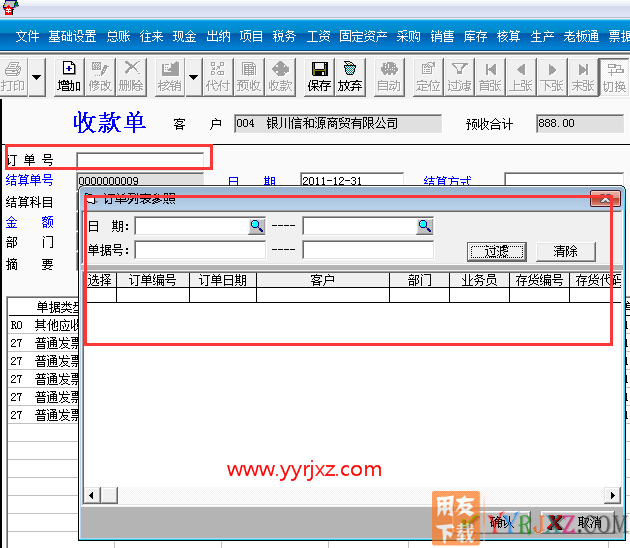The width and height of the screenshot is (630, 548).
Task: Select the R0 其他应收 row
Action: 43,325
